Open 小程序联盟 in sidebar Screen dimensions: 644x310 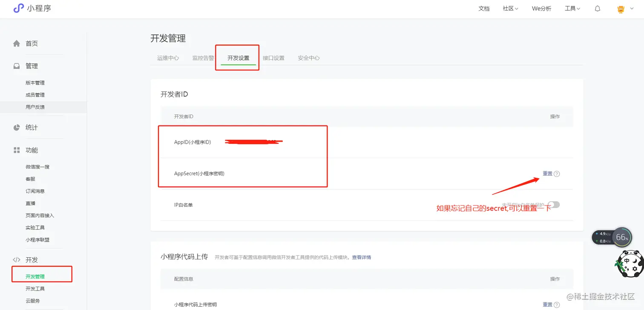(37, 240)
